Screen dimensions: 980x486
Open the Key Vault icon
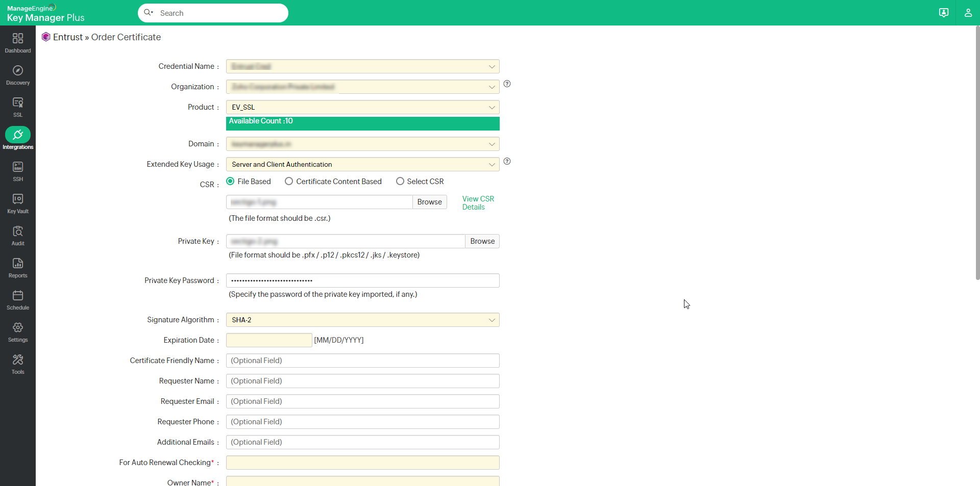tap(18, 199)
